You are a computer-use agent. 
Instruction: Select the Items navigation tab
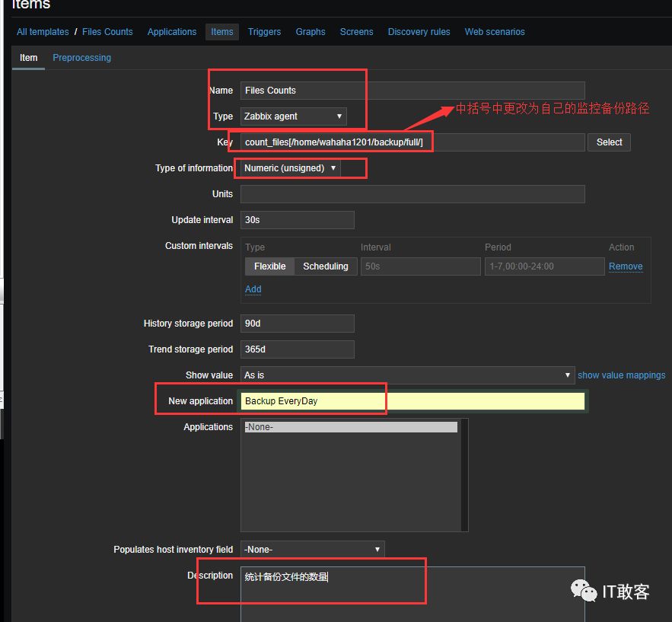[x=222, y=32]
